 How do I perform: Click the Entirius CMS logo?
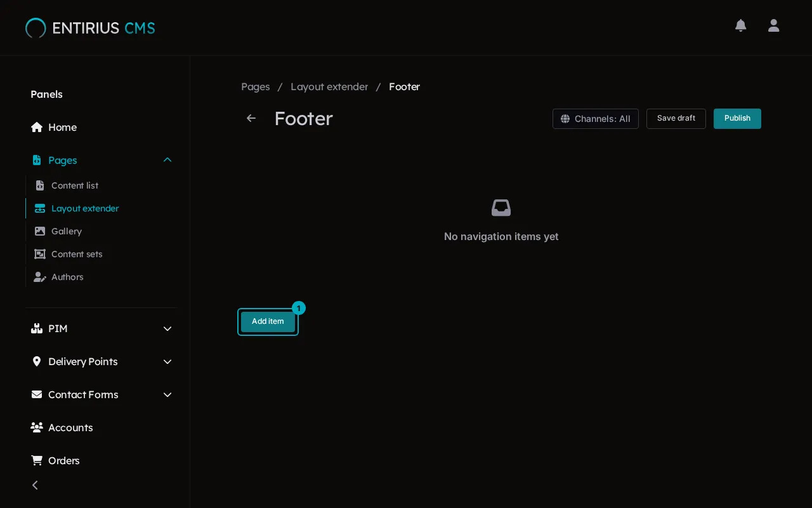[90, 28]
